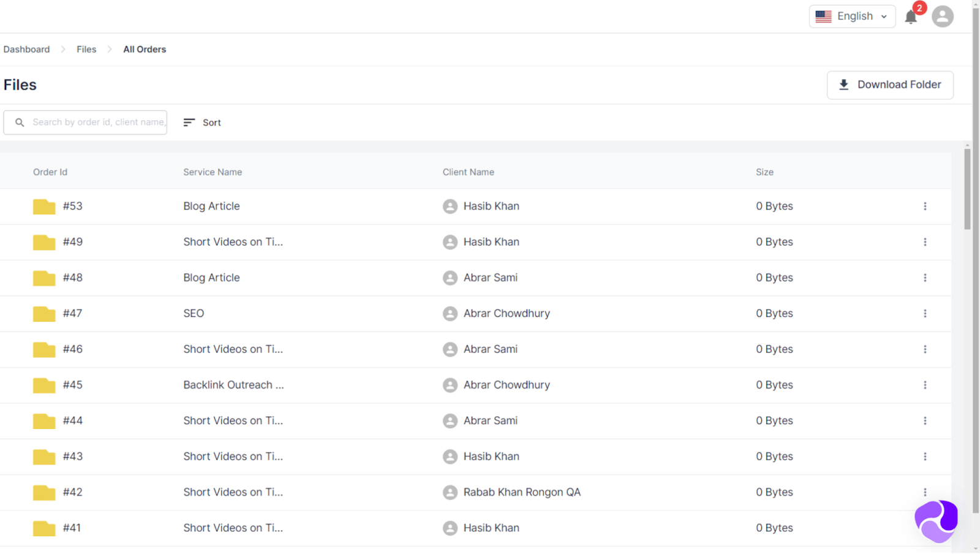
Task: Open more options for order #47
Action: coord(925,314)
